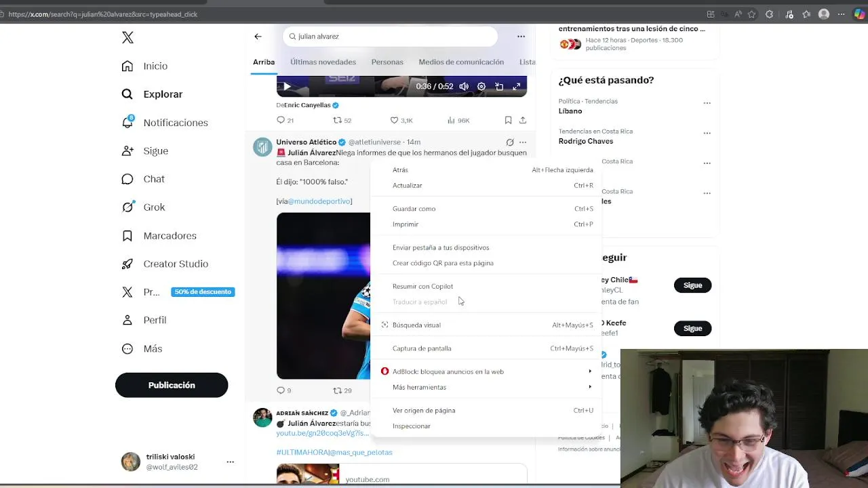This screenshot has width=868, height=488.
Task: Open more menu on Universo Atlético post
Action: 523,142
